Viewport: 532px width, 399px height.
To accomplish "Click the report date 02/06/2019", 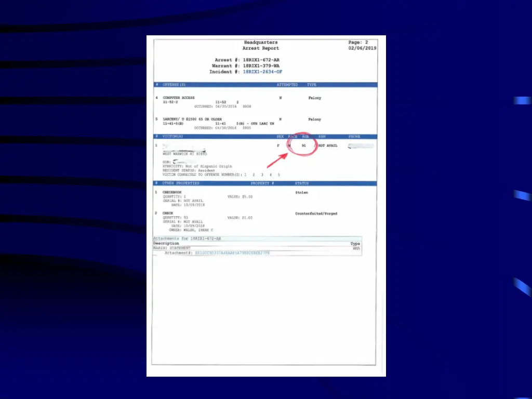I will (362, 48).
